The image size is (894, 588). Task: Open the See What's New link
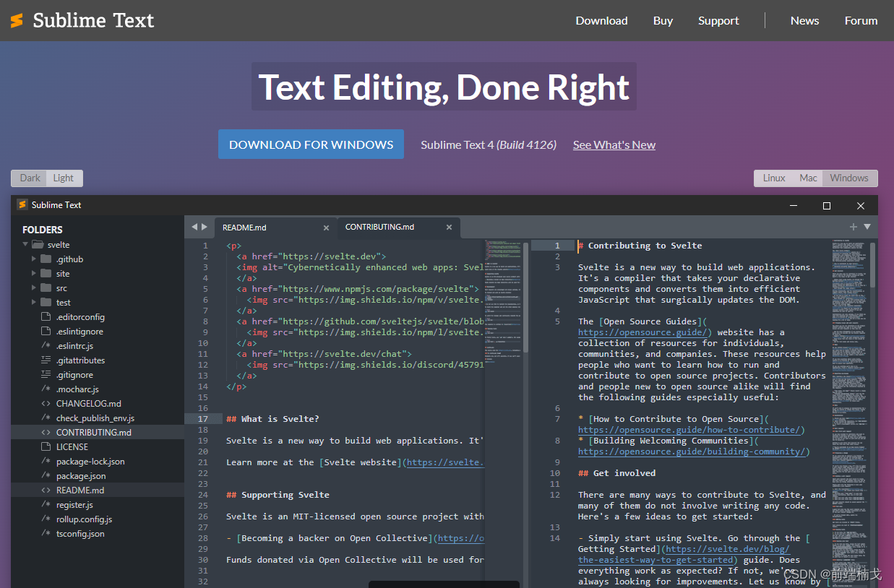(614, 144)
